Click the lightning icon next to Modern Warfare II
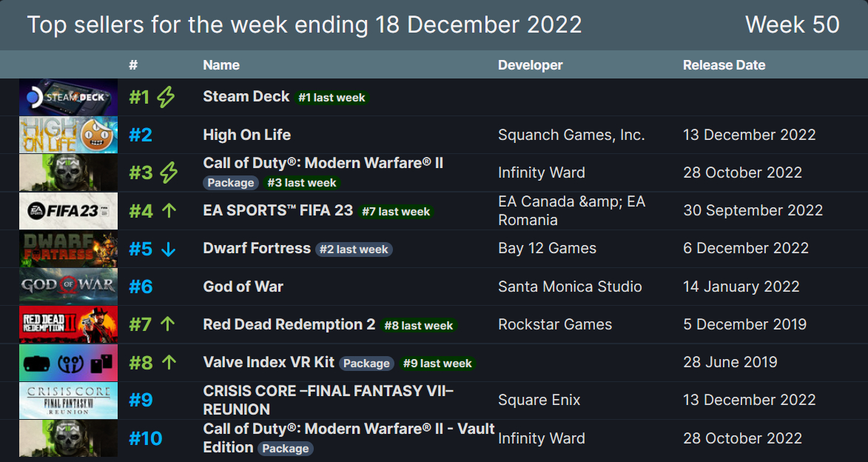 [170, 172]
